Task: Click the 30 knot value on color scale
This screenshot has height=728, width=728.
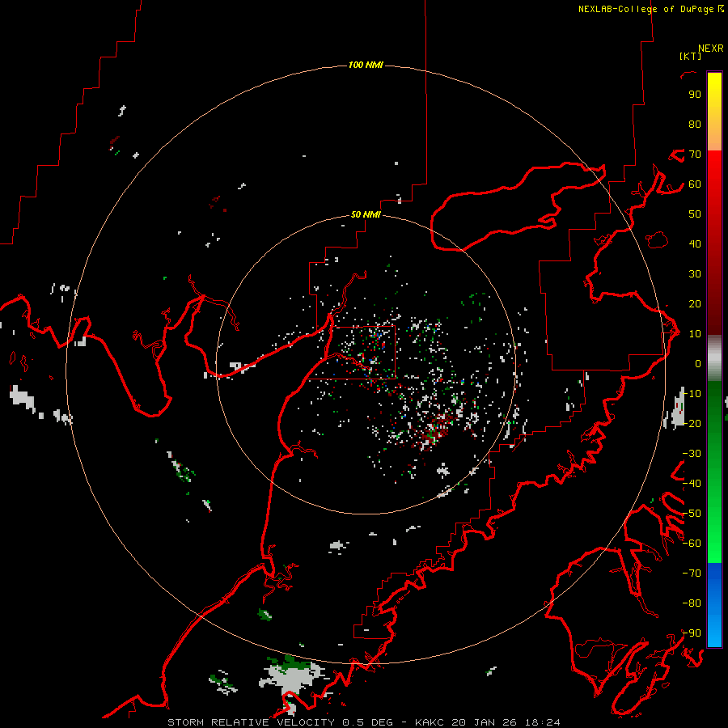Action: (695, 274)
